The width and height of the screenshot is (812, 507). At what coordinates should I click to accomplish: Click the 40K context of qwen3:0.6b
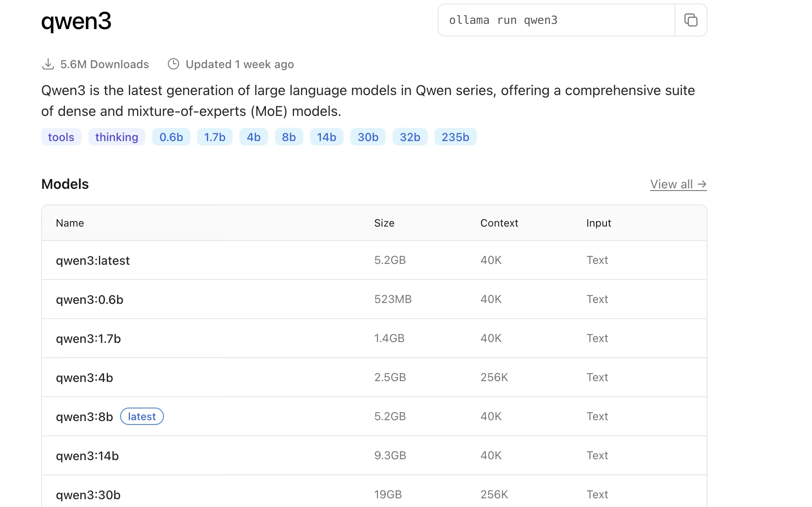tap(491, 299)
